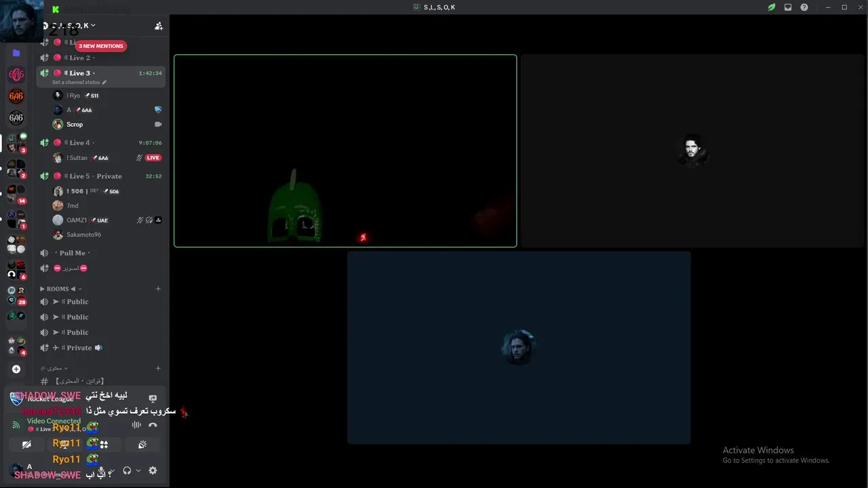Viewport: 868px width, 488px height.
Task: Select the pink 6A6 server icon
Action: pos(16,75)
